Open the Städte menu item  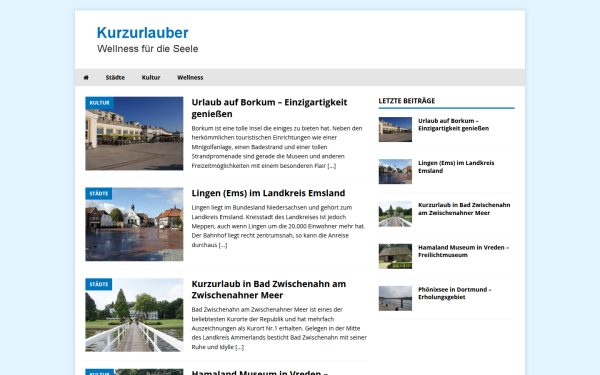point(115,78)
